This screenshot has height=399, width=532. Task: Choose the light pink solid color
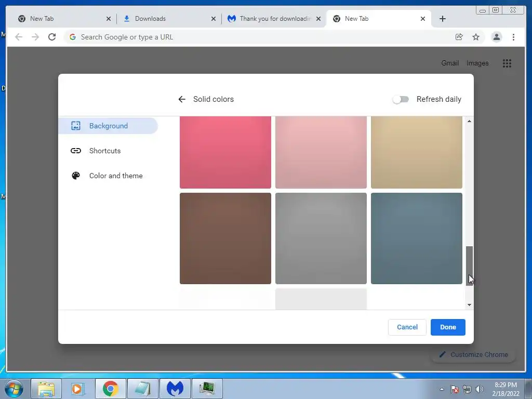[x=321, y=152]
